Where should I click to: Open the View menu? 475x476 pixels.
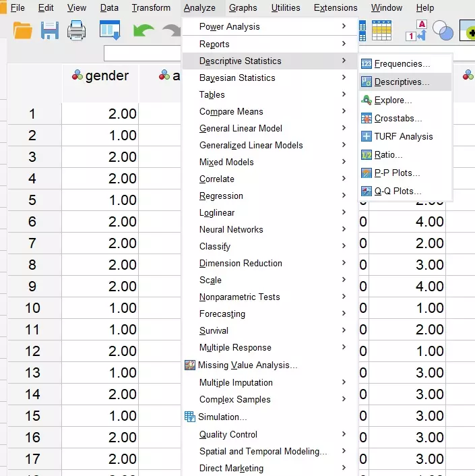pyautogui.click(x=77, y=7)
